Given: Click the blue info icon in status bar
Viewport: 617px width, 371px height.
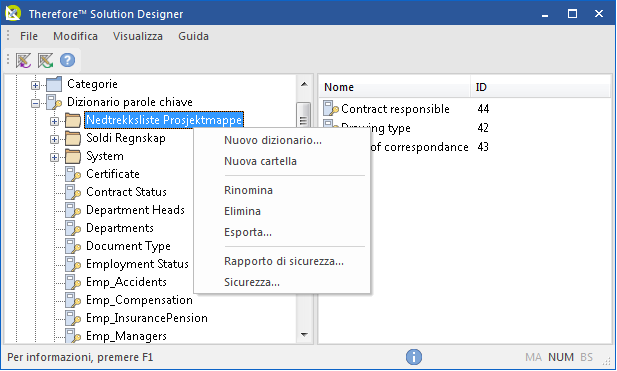Looking at the screenshot, I should point(414,357).
